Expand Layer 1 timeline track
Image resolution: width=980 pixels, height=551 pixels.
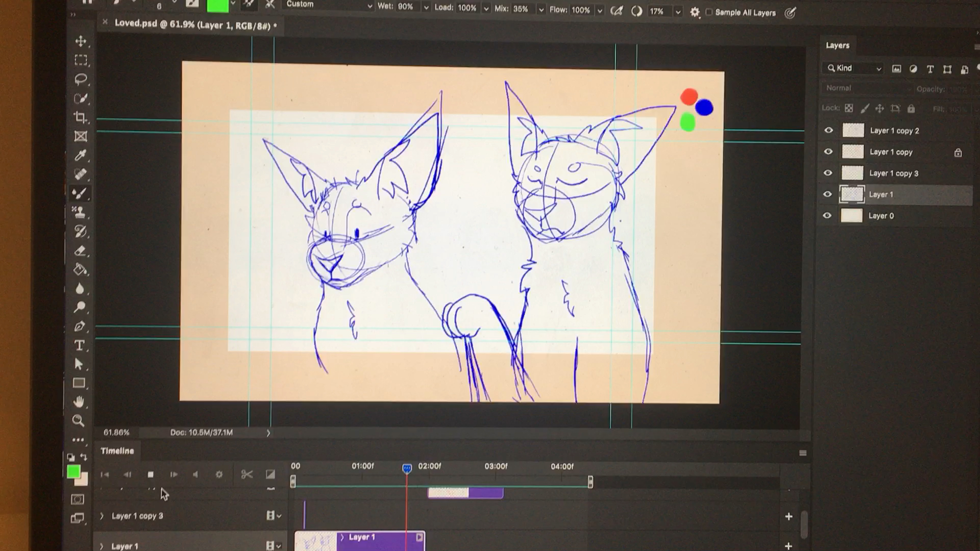[x=102, y=546]
